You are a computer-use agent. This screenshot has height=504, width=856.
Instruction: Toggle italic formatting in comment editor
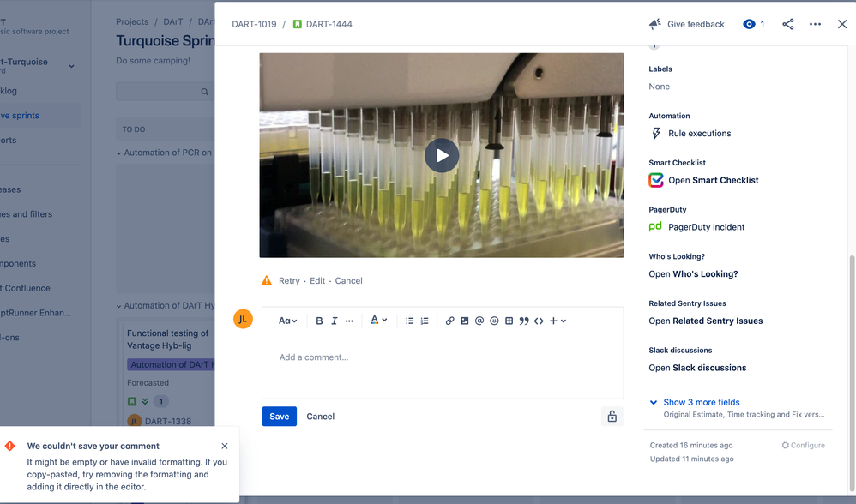click(x=335, y=321)
